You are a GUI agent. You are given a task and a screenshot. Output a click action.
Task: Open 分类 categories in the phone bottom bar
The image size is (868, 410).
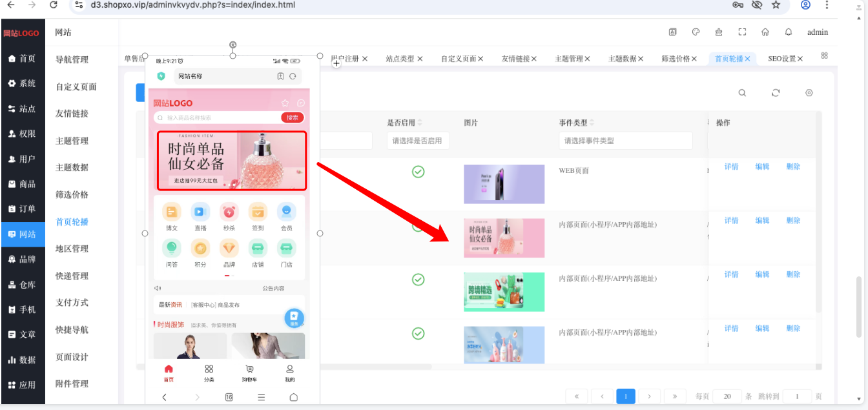209,373
